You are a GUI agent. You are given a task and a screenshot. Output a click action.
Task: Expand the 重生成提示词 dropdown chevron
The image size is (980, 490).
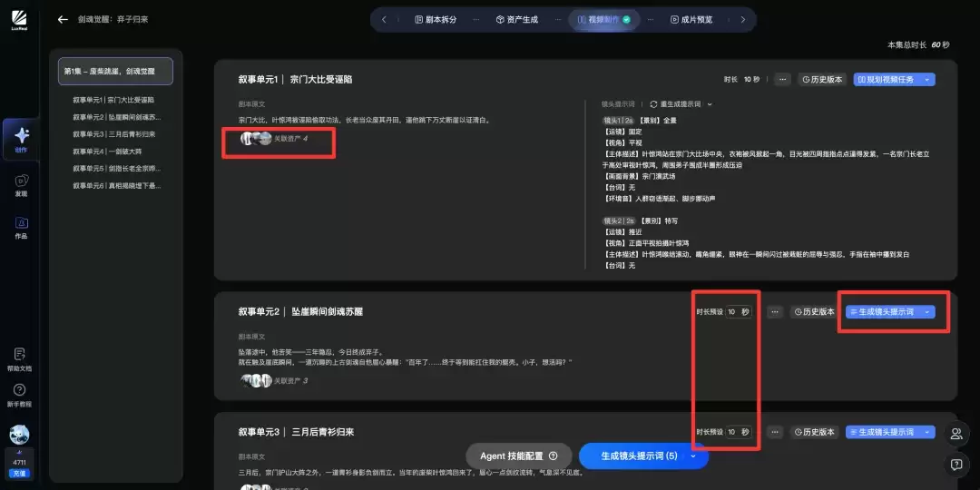710,104
